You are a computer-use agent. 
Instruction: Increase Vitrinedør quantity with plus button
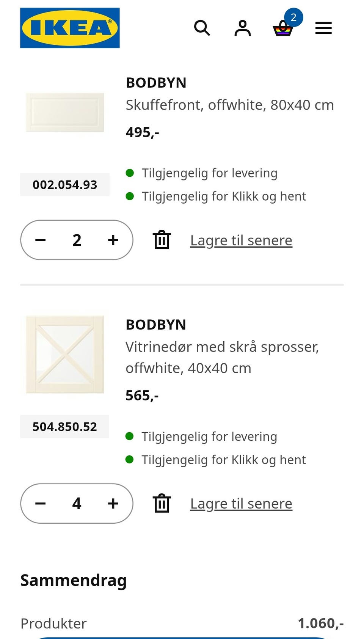coord(113,504)
